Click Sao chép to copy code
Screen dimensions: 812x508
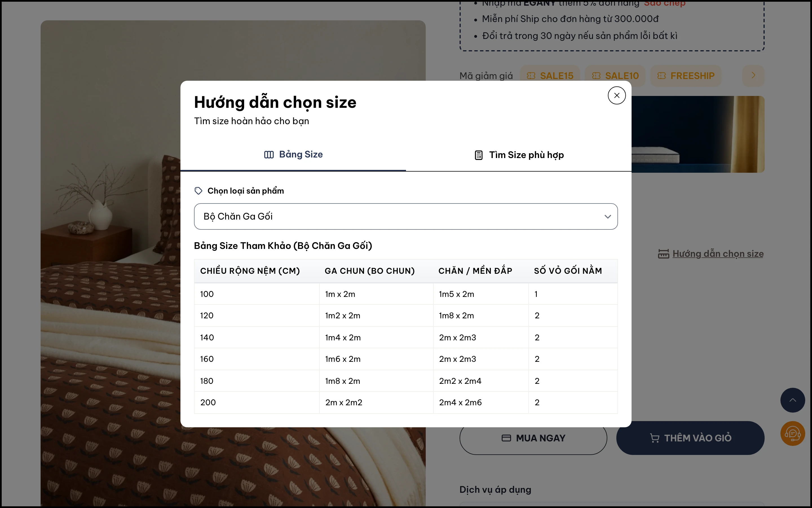(x=664, y=3)
